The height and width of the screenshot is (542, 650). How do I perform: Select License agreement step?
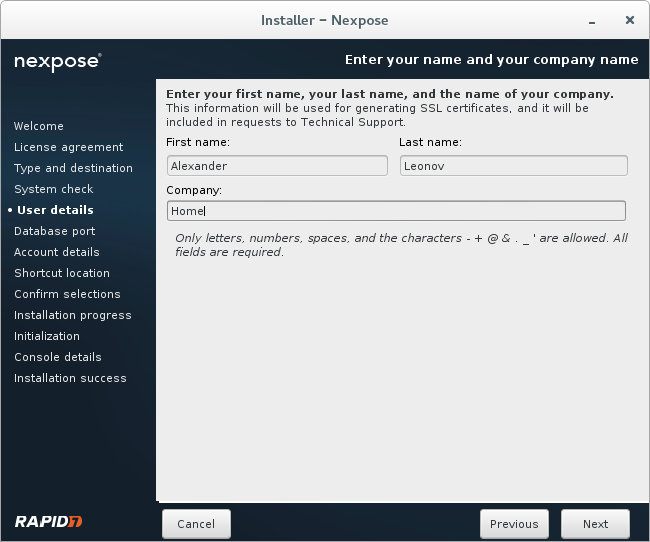point(68,147)
